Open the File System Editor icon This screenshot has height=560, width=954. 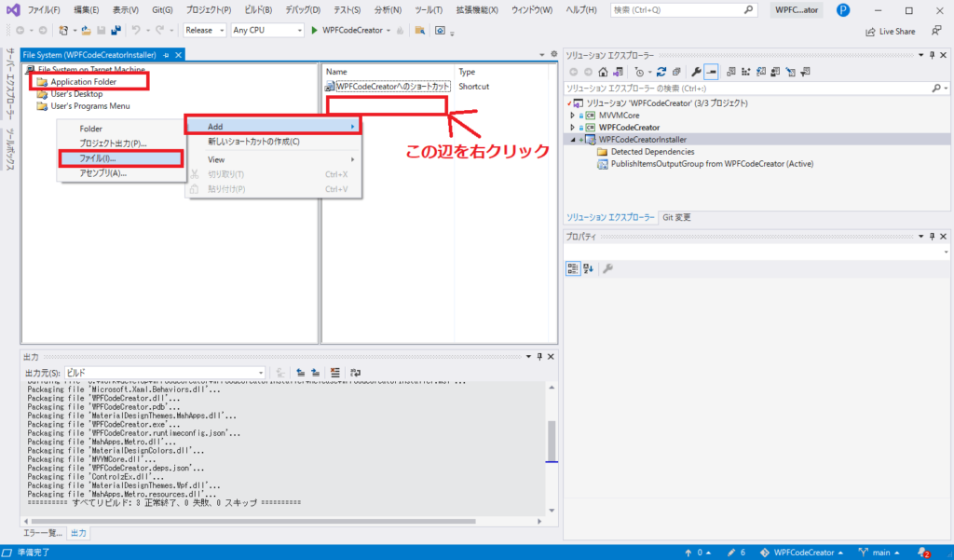click(731, 72)
